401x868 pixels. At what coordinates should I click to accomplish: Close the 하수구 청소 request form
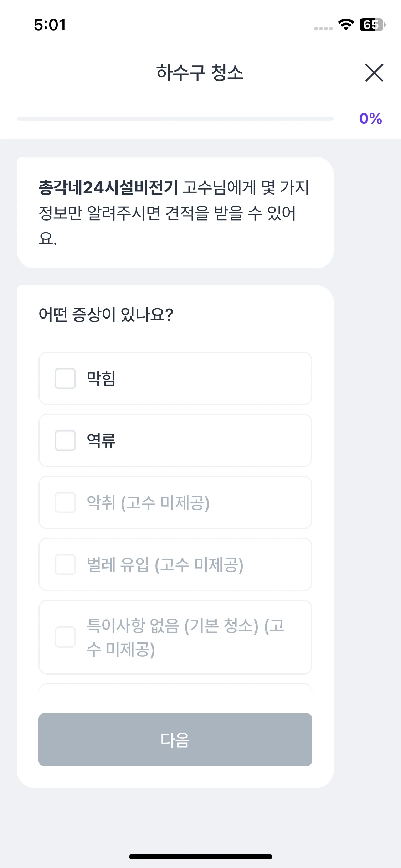[374, 73]
